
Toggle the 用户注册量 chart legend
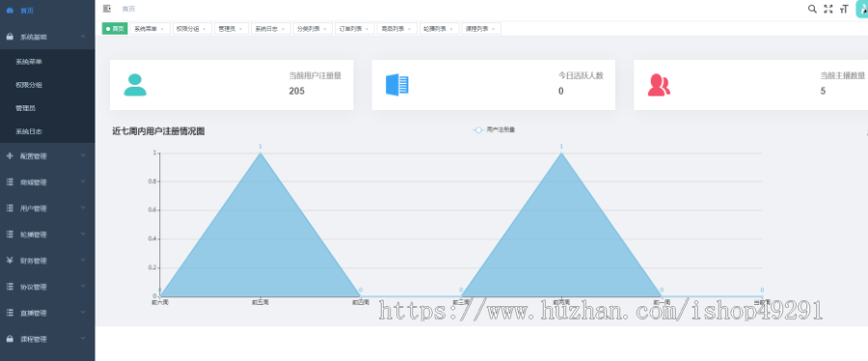click(x=494, y=130)
